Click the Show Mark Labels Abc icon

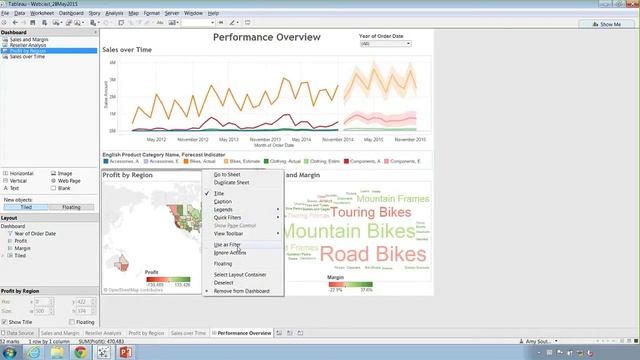click(160, 23)
